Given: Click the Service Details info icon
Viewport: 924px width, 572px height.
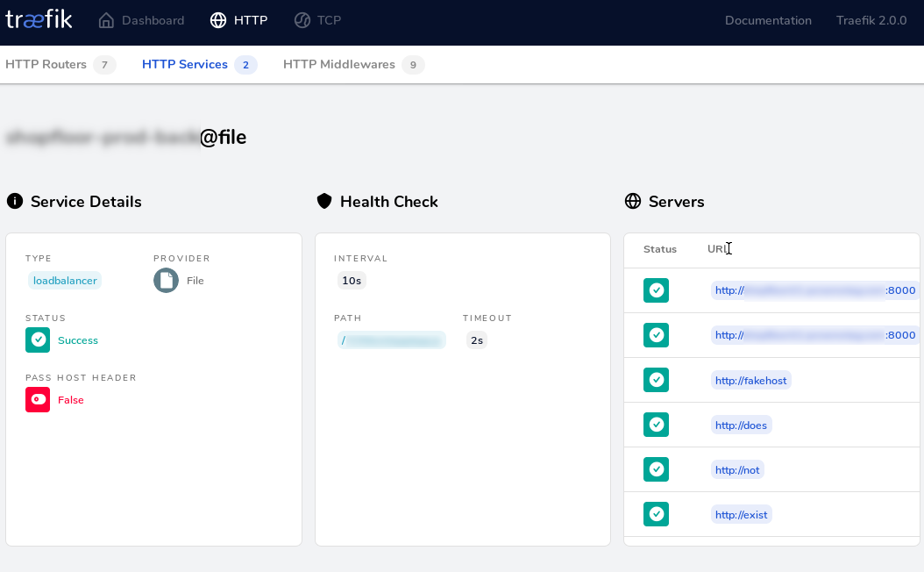Looking at the screenshot, I should pyautogui.click(x=15, y=201).
